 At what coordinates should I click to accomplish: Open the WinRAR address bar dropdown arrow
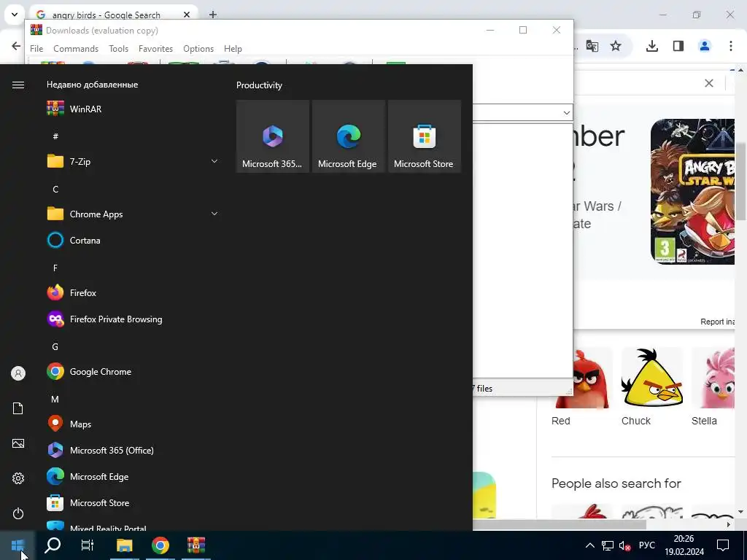566,113
